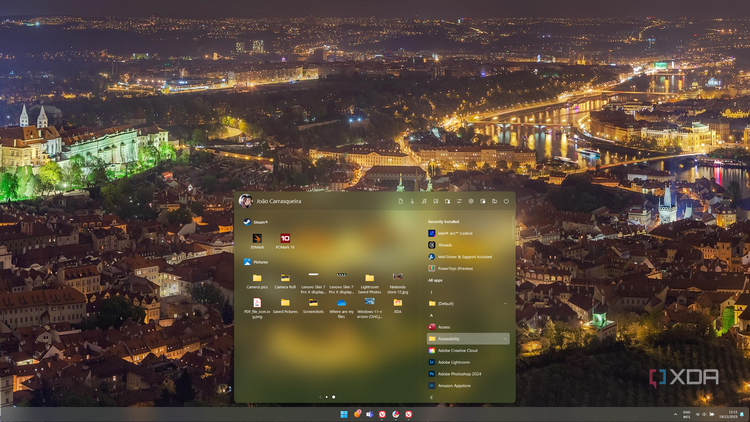
Task: Click the ENG language indicator
Action: point(686,414)
